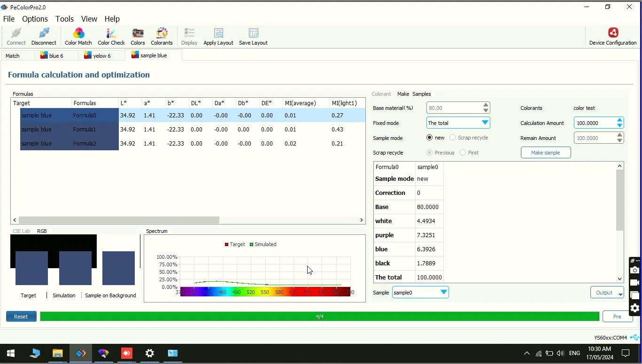Image resolution: width=642 pixels, height=364 pixels.
Task: Open the Options menu
Action: [35, 19]
